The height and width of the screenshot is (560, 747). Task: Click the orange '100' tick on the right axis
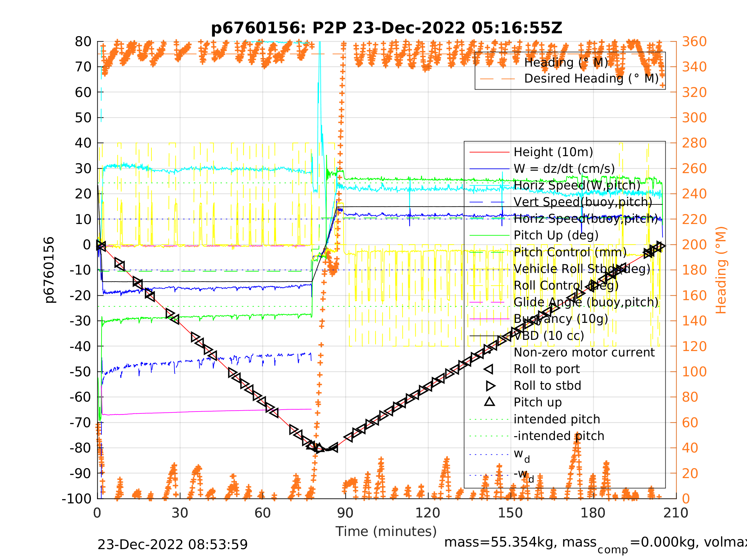point(694,372)
